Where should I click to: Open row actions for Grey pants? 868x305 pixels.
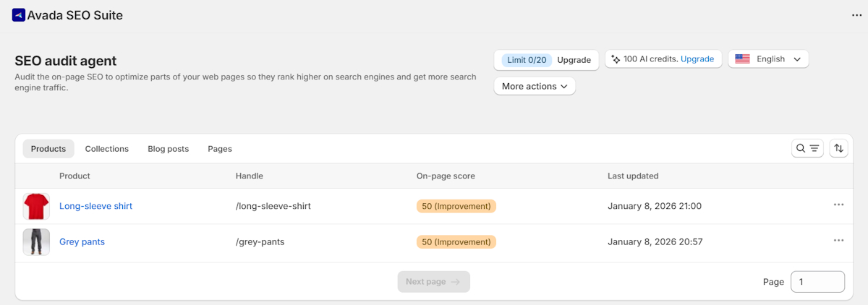(x=838, y=241)
